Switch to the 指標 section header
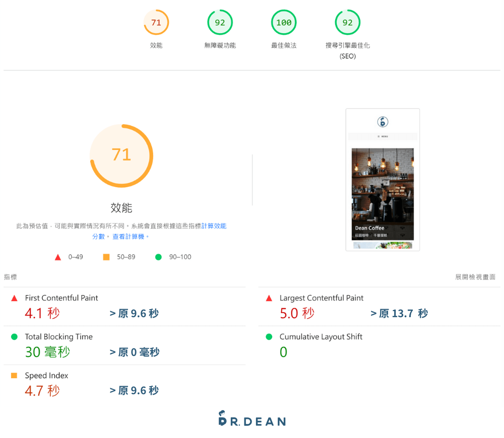The height and width of the screenshot is (438, 504). (x=11, y=277)
